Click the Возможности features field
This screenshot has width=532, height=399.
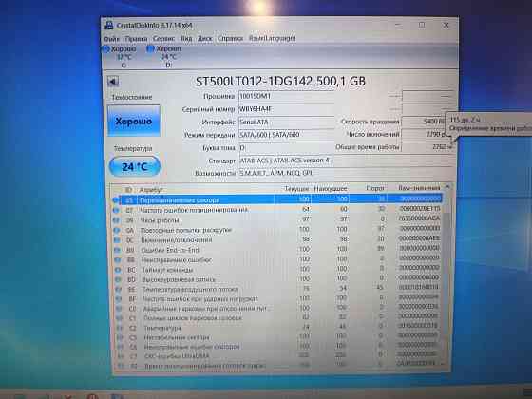(x=346, y=173)
